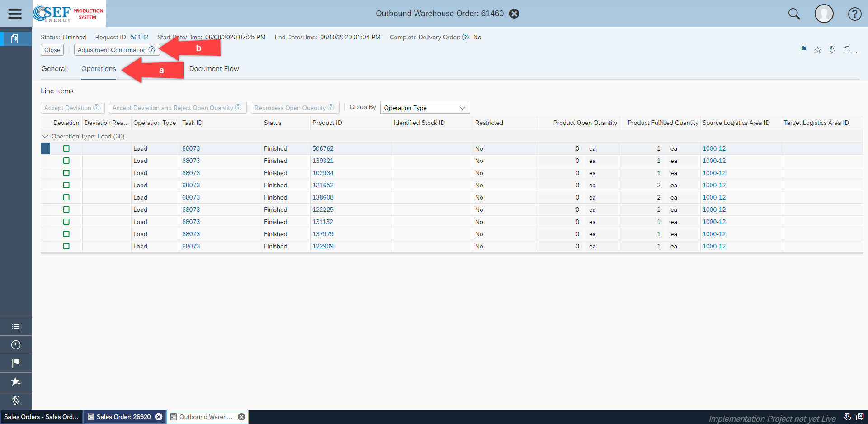
Task: Click the new document icon in header toolbar
Action: pyautogui.click(x=847, y=50)
